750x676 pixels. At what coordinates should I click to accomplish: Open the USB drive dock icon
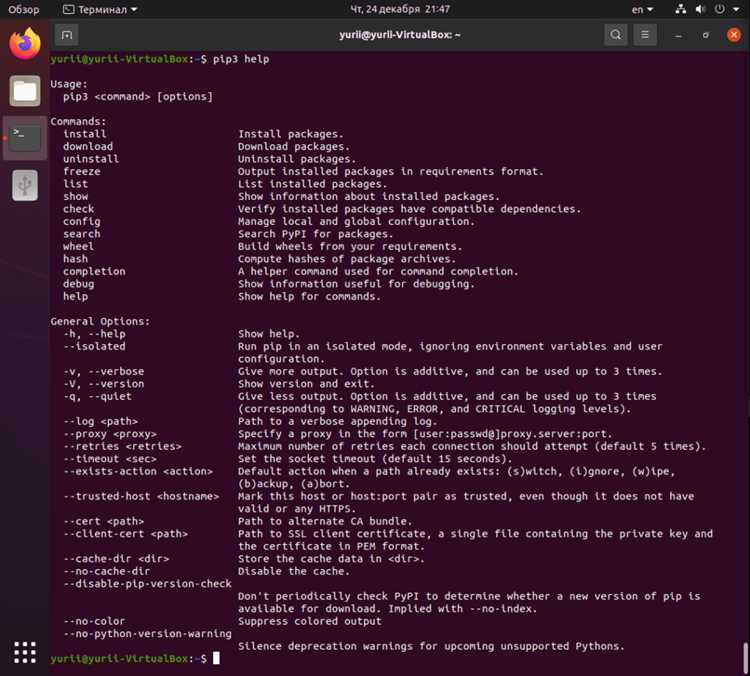click(x=25, y=185)
